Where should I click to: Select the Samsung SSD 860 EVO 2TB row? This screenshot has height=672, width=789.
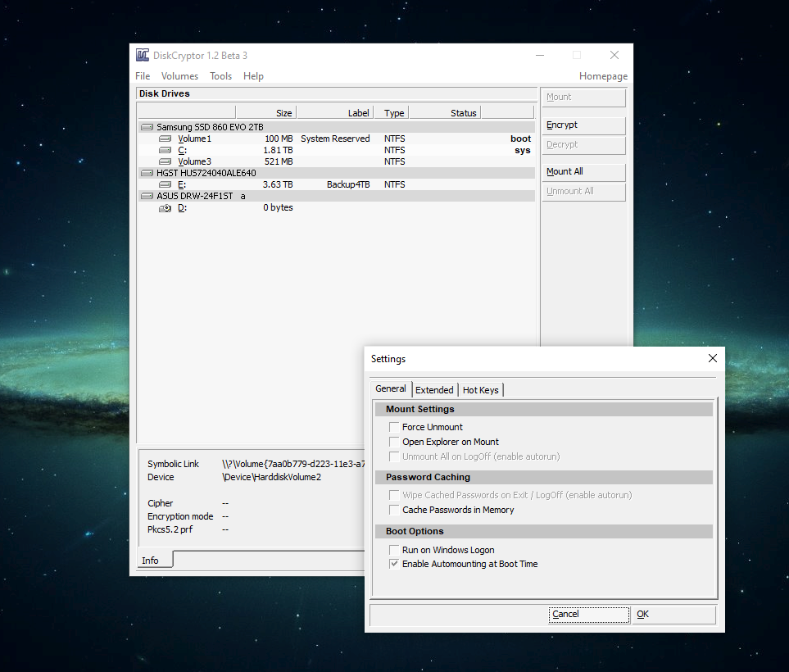pyautogui.click(x=337, y=127)
